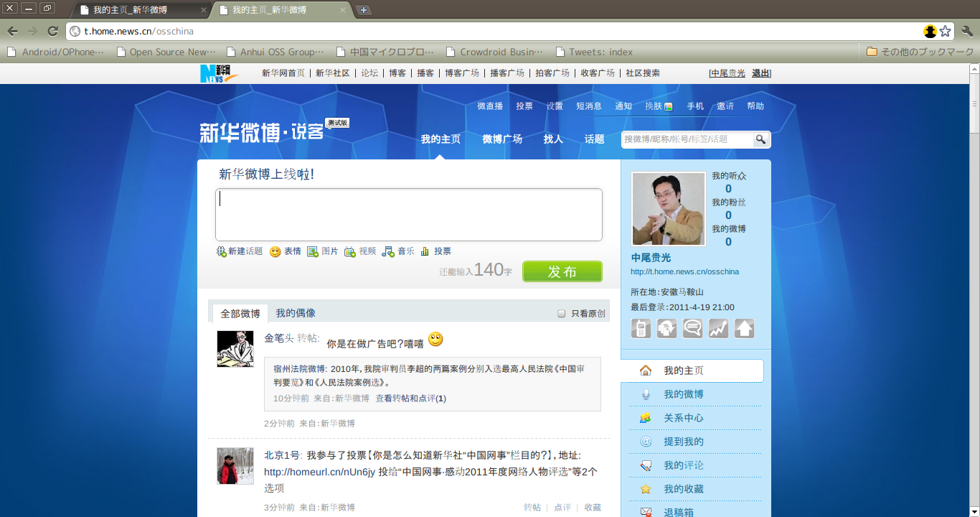Reload the page with the refresh icon
The height and width of the screenshot is (517, 980).
click(52, 31)
